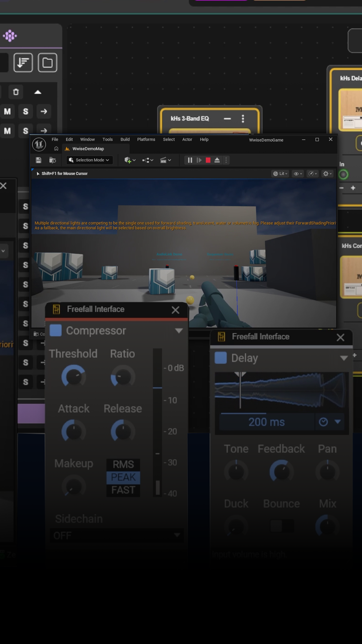
Task: Open the Sidechain OFF dropdown
Action: click(x=116, y=535)
